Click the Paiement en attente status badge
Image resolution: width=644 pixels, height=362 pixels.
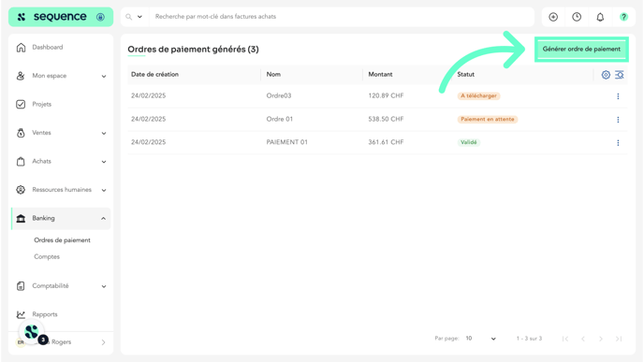click(488, 120)
